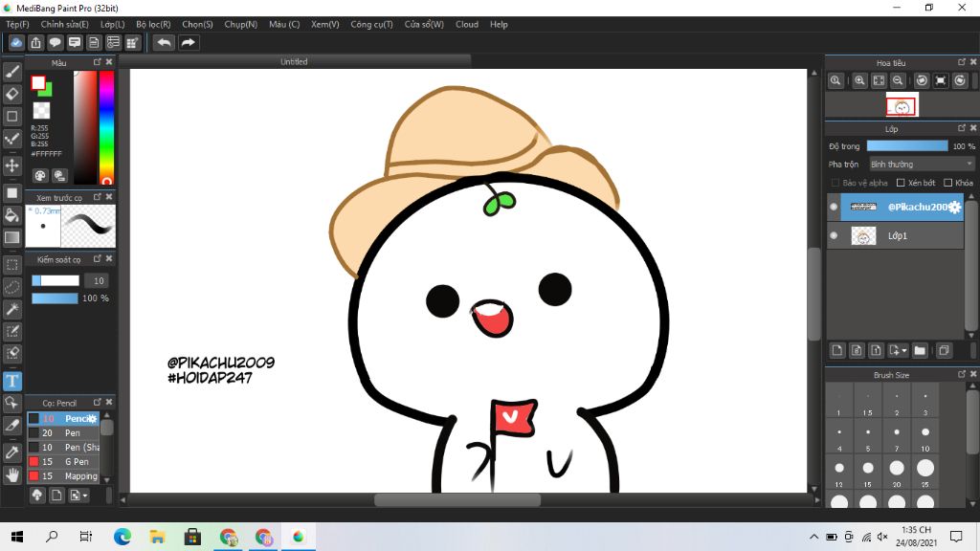
Task: Select the Divide tool with knife icon
Action: [11, 426]
